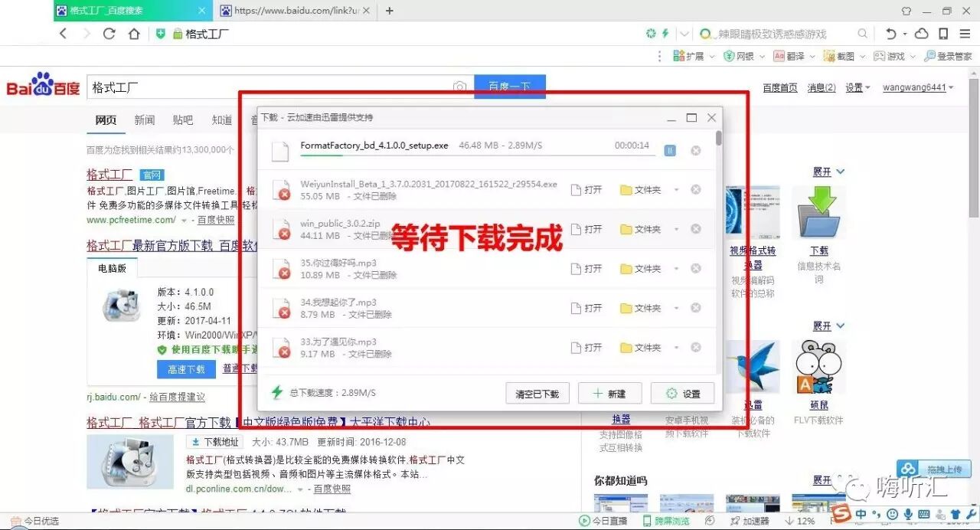The image size is (980, 530).
Task: Open the 设置 dropdown on Baidu page
Action: (x=857, y=88)
